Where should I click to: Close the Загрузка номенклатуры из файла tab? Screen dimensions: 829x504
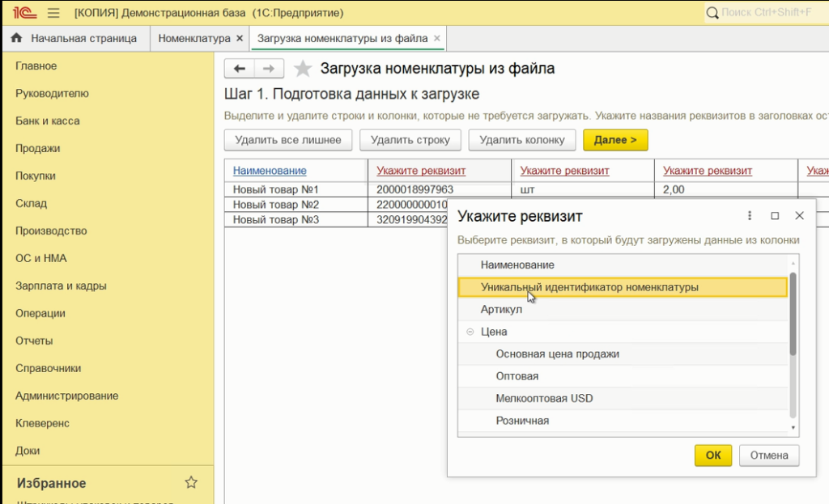(436, 38)
